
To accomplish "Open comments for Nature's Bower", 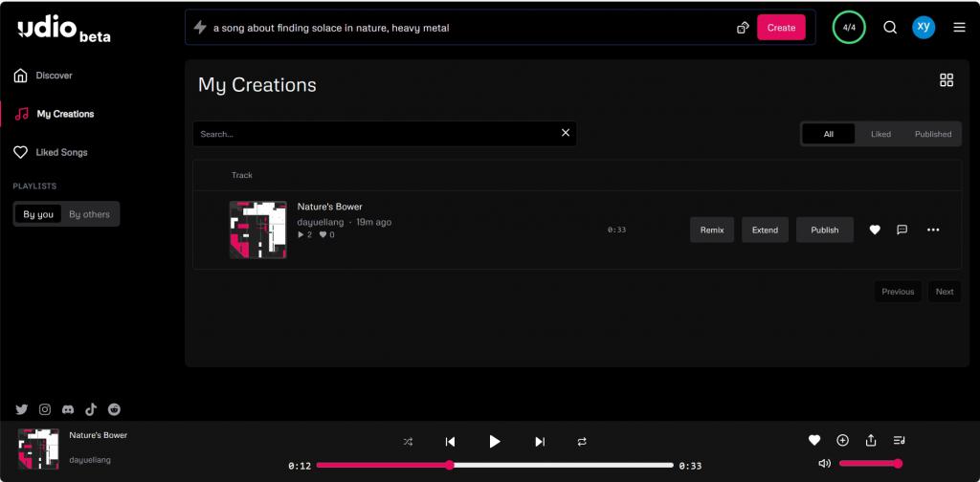I will (902, 230).
